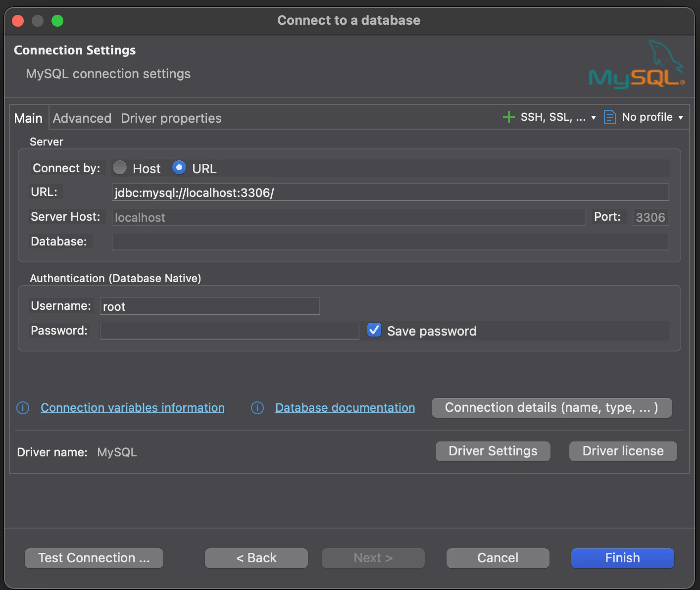Open Connection variables information link

[133, 408]
